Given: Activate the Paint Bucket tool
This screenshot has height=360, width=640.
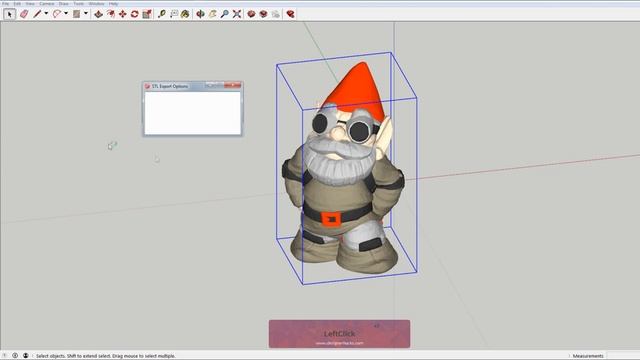Looking at the screenshot, I should (185, 14).
